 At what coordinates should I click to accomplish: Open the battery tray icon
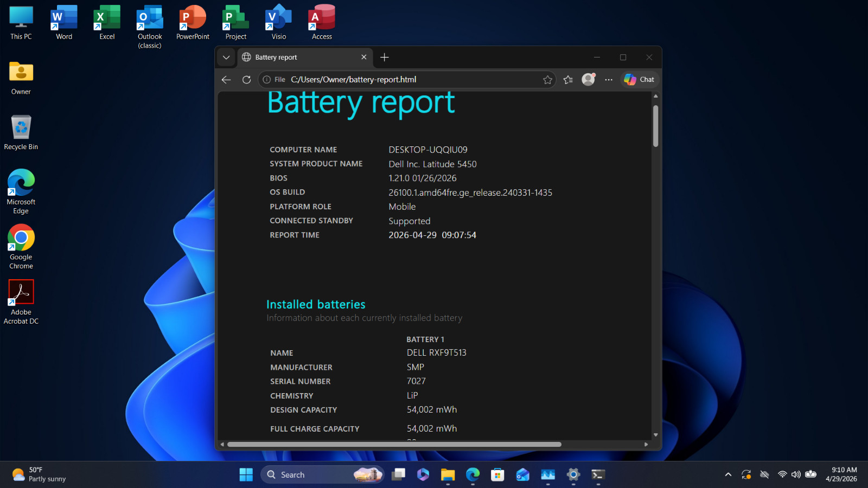810,475
